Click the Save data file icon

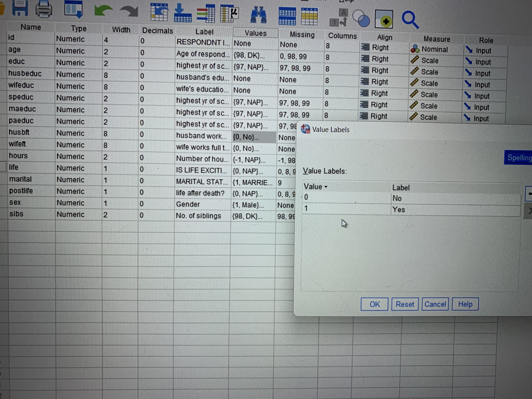click(20, 8)
